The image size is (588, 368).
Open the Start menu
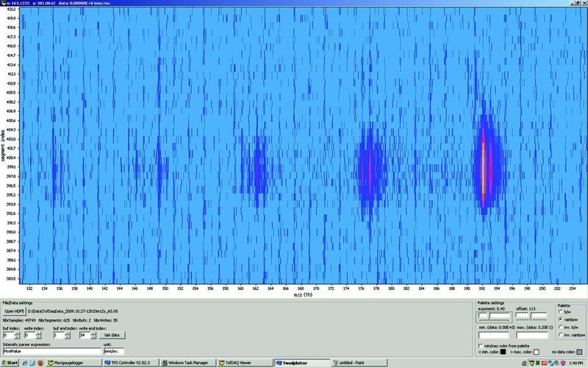pos(10,363)
